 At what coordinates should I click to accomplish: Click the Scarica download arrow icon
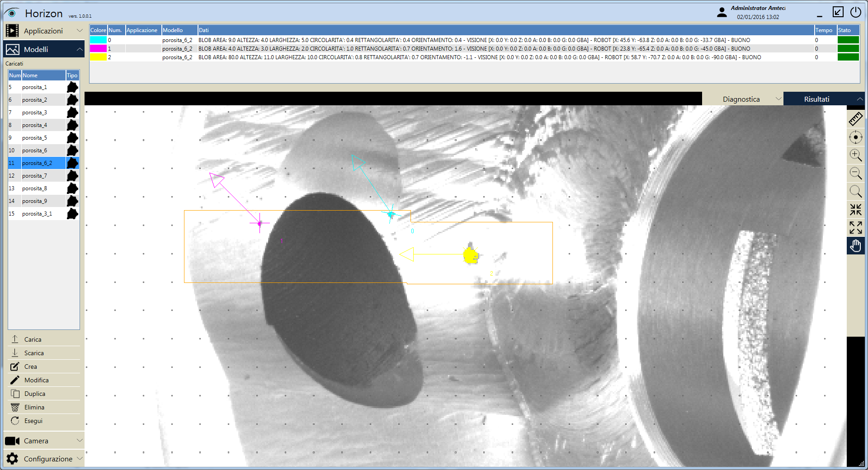(15, 352)
